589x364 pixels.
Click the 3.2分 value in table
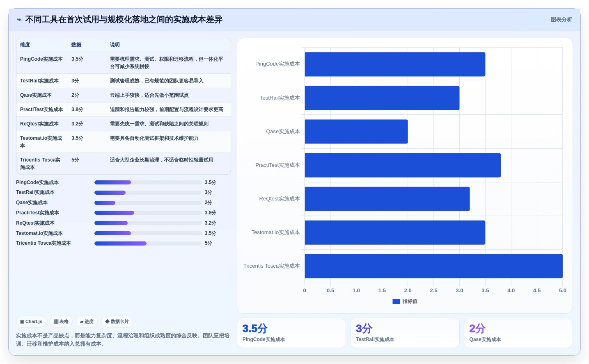click(x=77, y=124)
